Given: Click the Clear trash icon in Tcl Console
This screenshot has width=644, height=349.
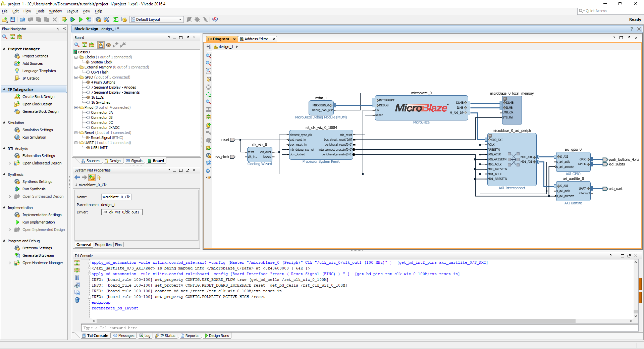Looking at the screenshot, I should pos(77,300).
